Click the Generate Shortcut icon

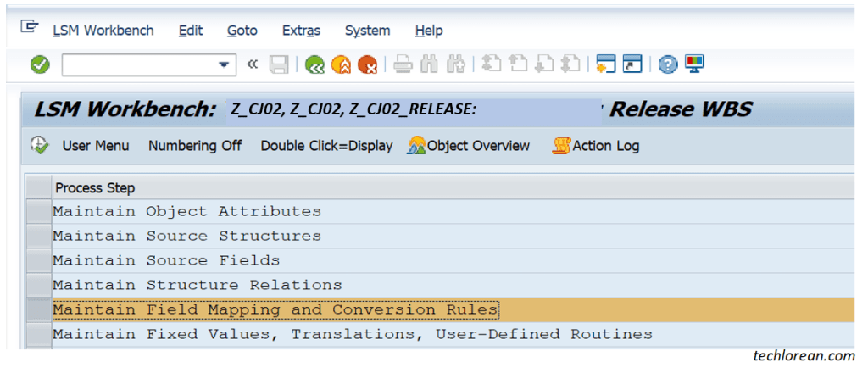(632, 64)
